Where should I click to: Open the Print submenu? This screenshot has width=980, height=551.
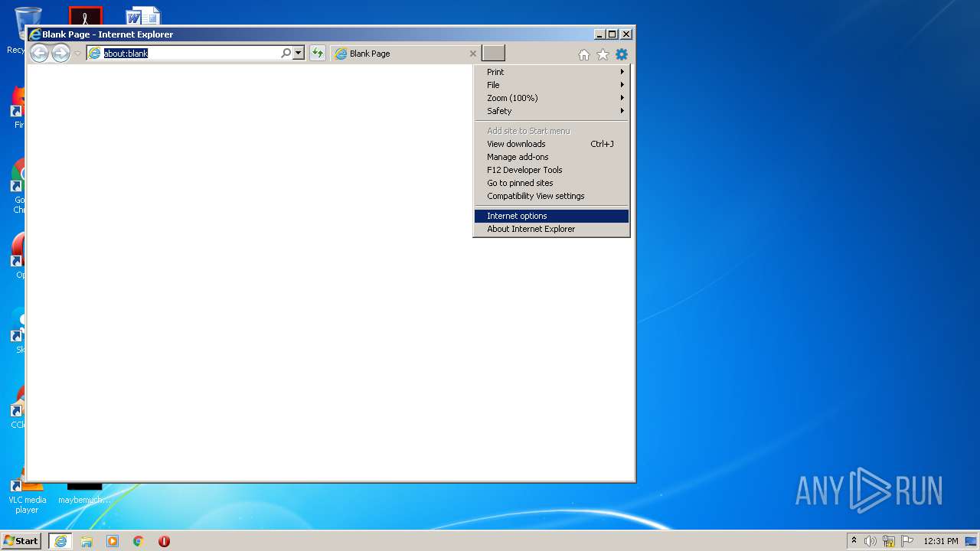click(551, 72)
